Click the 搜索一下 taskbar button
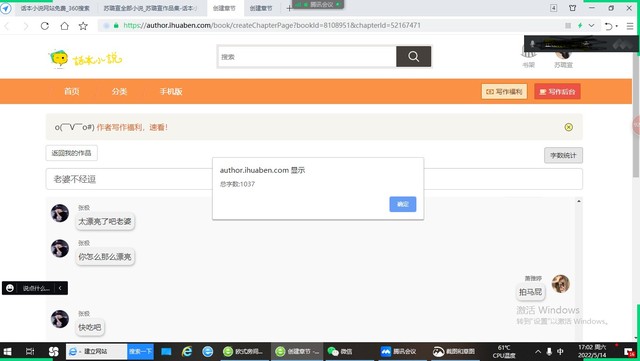This screenshot has width=640, height=361. point(140,352)
